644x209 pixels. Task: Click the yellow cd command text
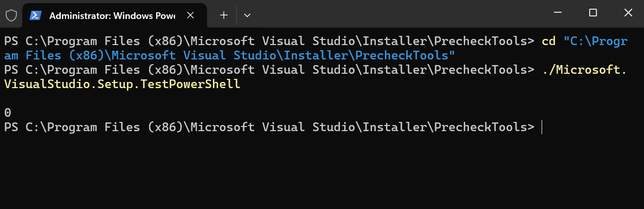[549, 41]
